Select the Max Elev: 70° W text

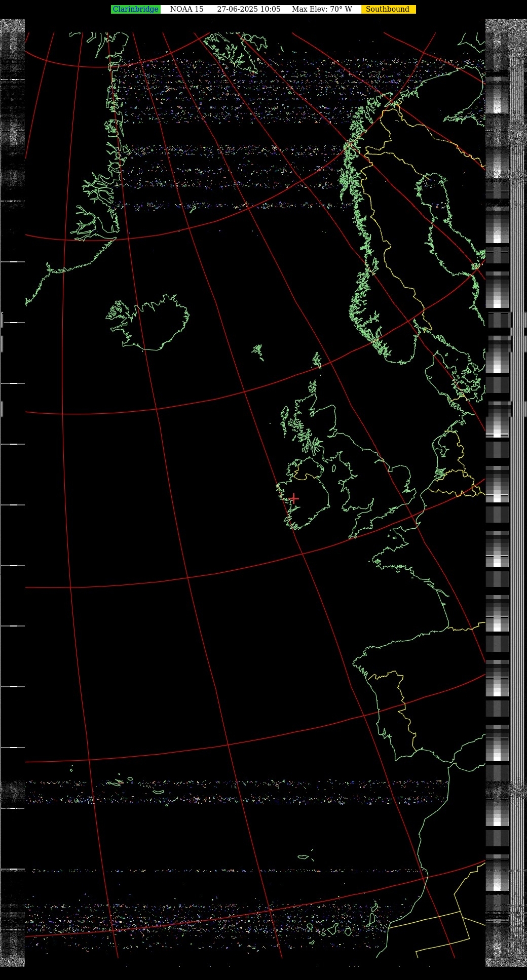click(322, 9)
